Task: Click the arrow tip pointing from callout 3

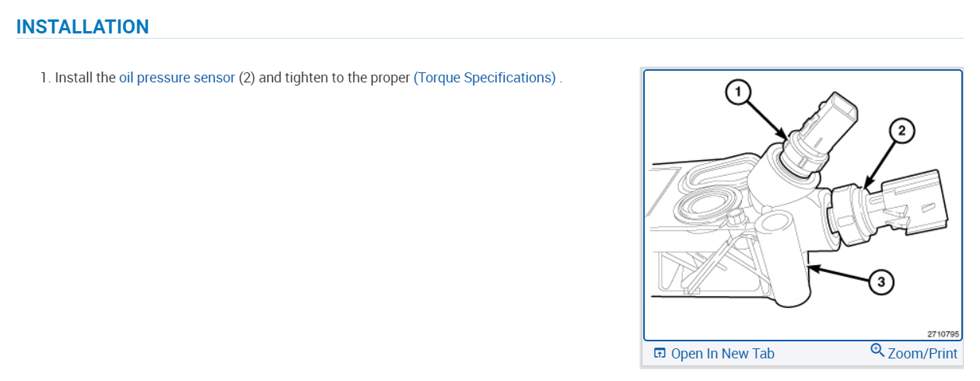Action: 810,266
